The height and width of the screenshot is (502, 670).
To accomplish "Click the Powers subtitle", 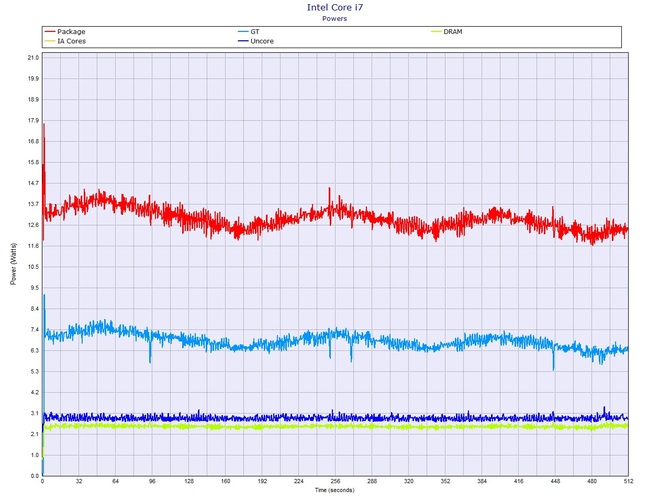I will [x=335, y=19].
